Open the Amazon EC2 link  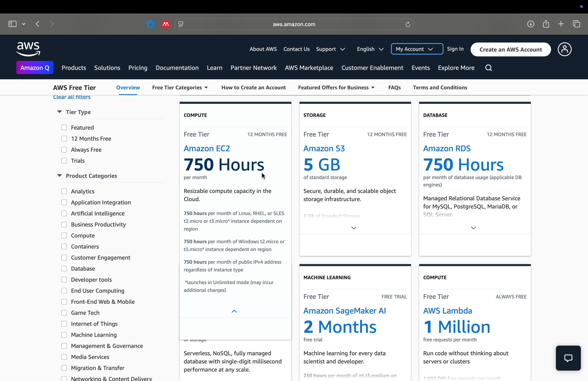(207, 148)
